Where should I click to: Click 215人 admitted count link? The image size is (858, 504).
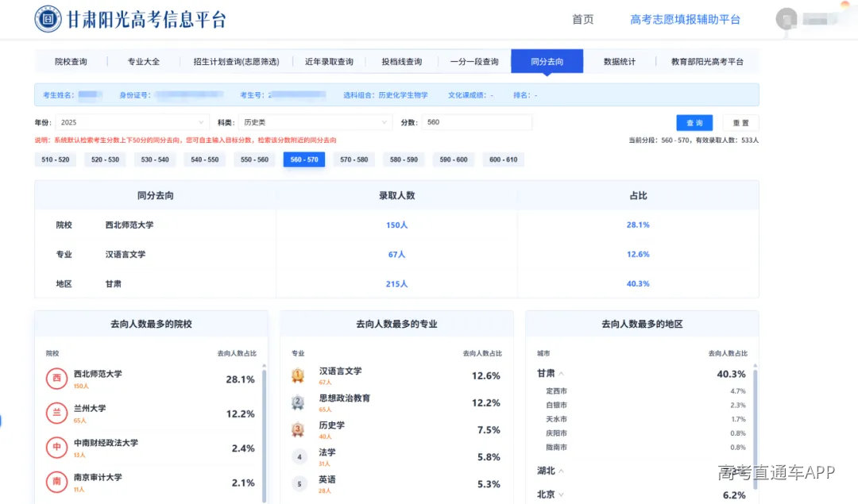396,283
